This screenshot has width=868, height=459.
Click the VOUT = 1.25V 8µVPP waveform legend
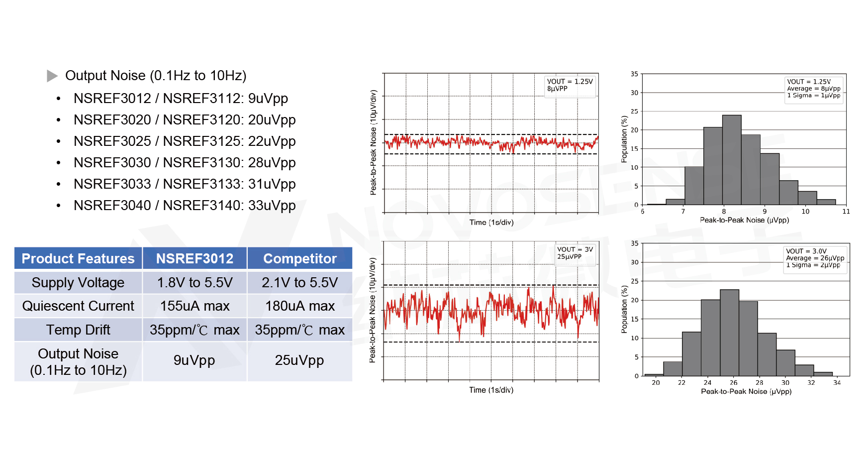570,85
